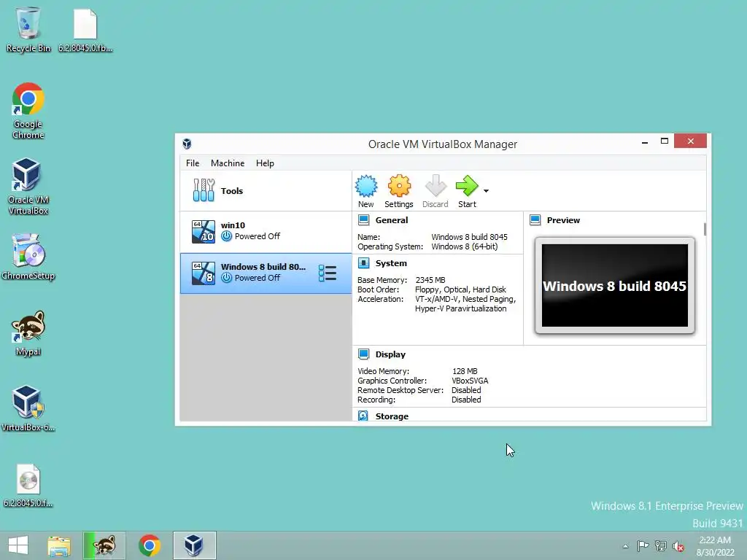
Task: Click the Preview heading
Action: [x=563, y=220]
